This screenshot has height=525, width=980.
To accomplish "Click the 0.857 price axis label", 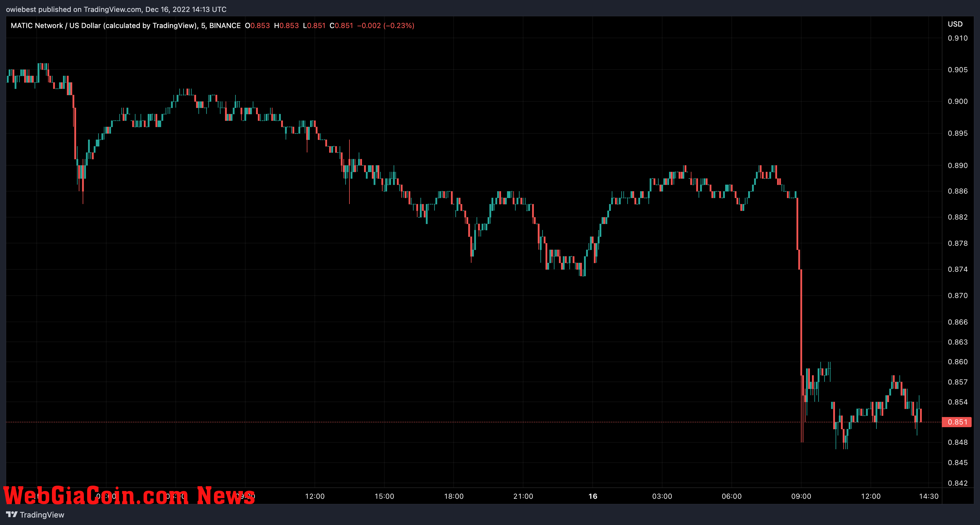I will point(958,382).
